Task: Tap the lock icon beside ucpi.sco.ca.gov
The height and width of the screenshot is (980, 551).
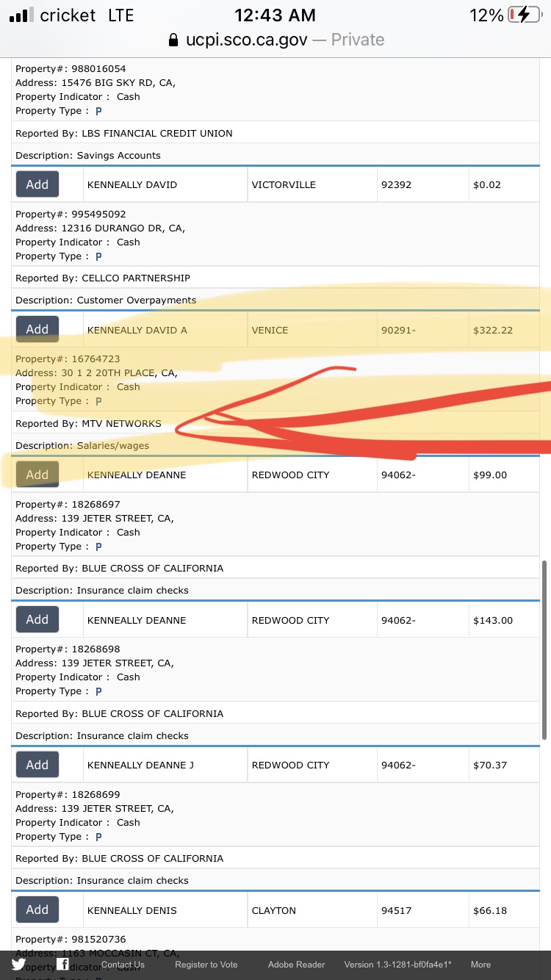Action: 173,40
